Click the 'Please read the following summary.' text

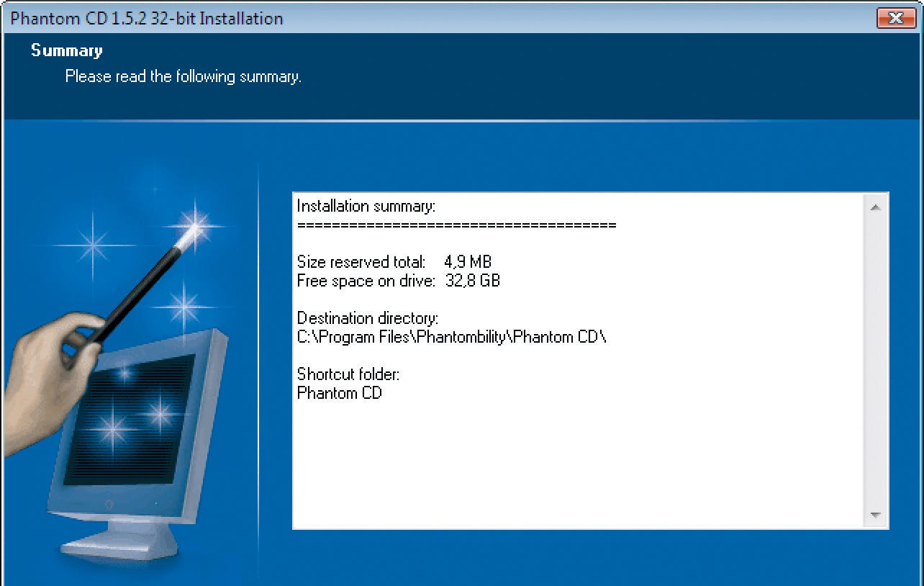click(x=184, y=76)
